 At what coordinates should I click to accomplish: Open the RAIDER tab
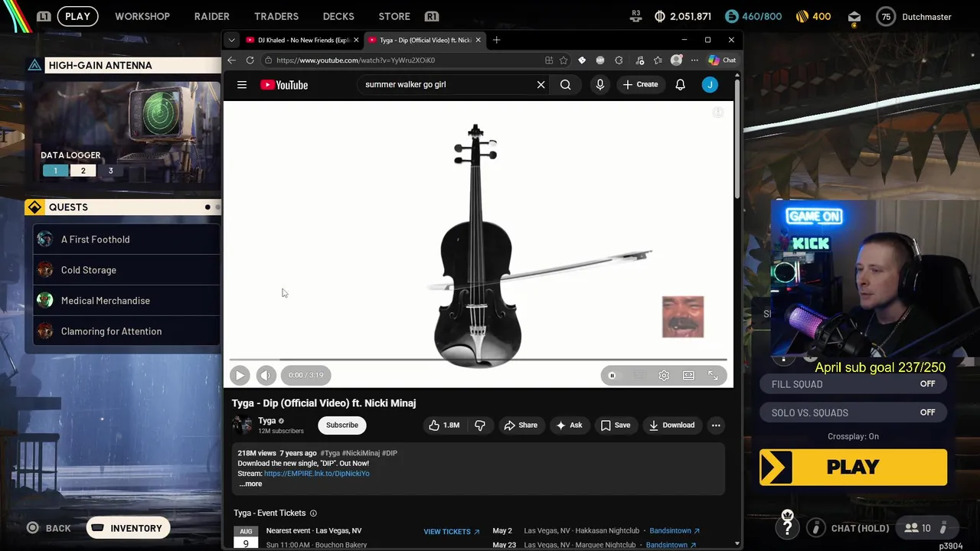click(x=211, y=16)
